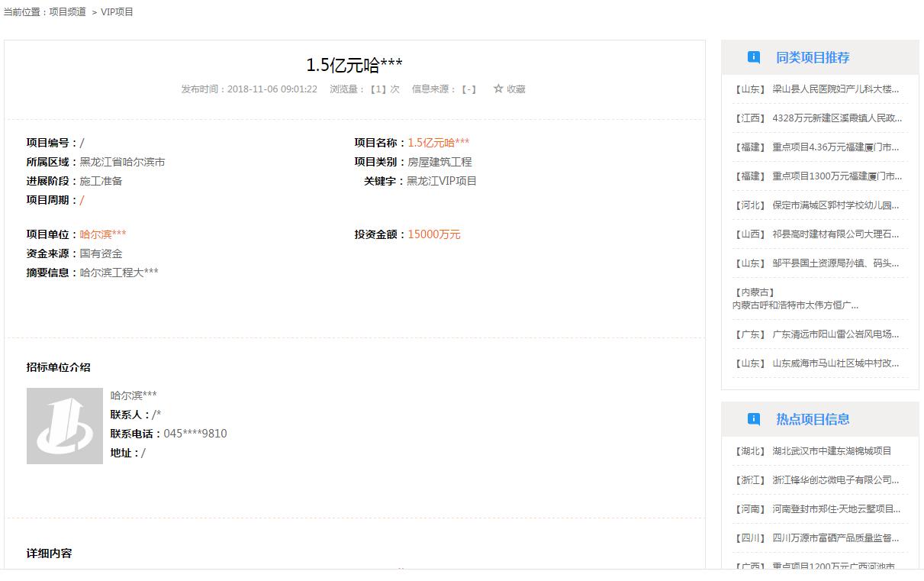
Task: Click the 同类项目推荐 panel title
Action: (x=813, y=57)
